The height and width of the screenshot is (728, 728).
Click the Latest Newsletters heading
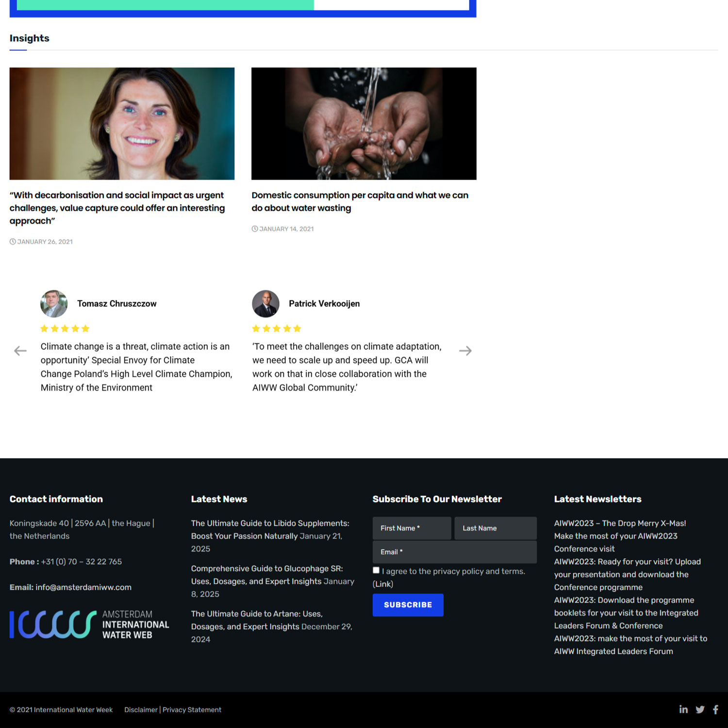pos(598,499)
